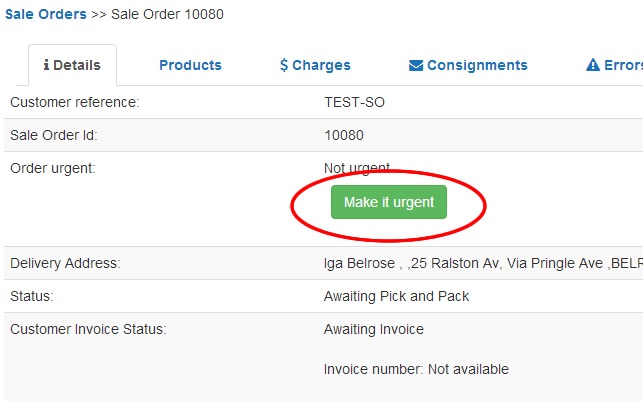Screen dimensions: 643x401
Task: Click the Customer Invoice Status label
Action: click(88, 329)
